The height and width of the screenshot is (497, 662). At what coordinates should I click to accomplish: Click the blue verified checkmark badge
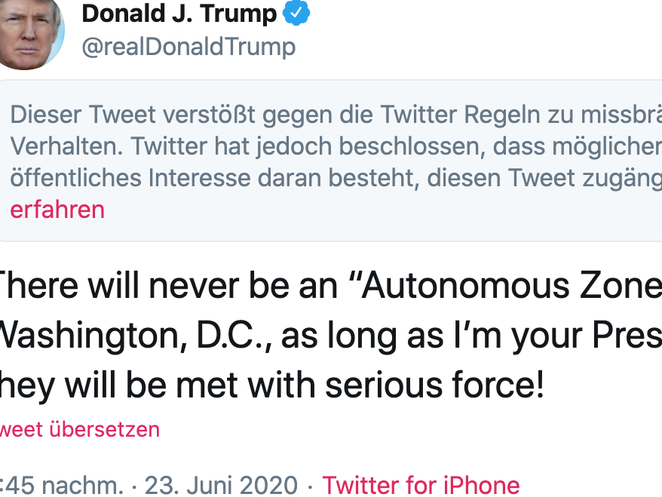(299, 13)
